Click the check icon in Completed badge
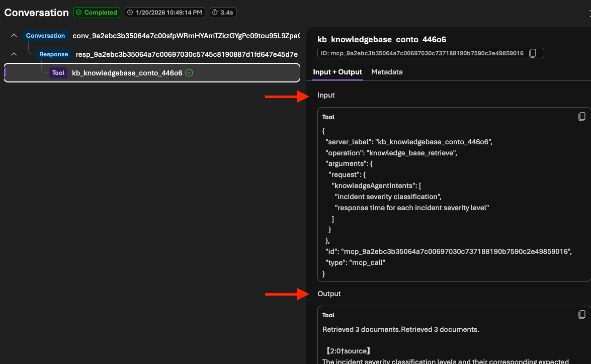 tap(79, 13)
